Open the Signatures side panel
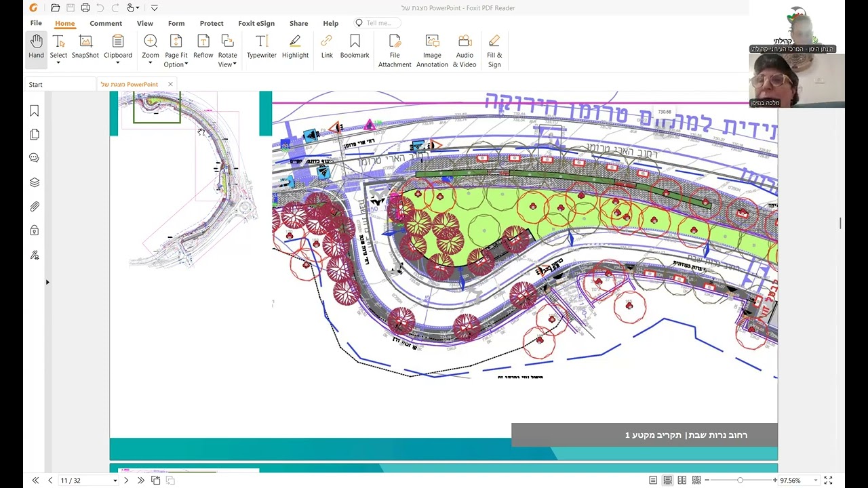 pos(35,256)
